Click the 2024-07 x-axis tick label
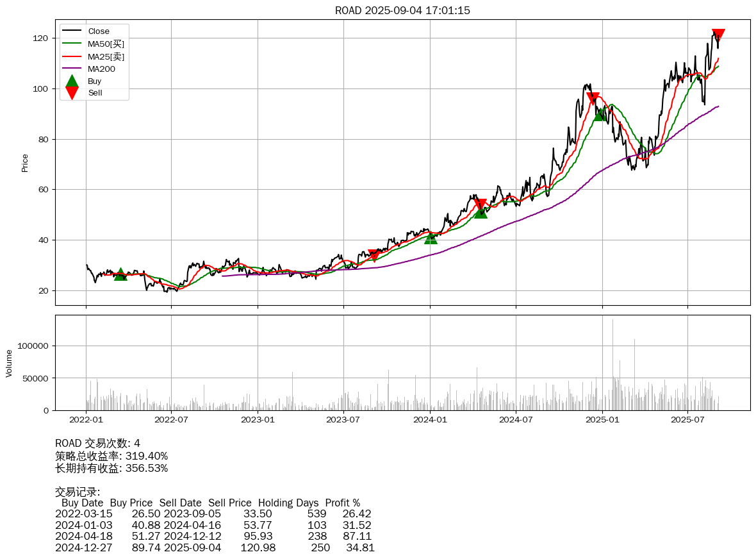The width and height of the screenshot is (756, 559). [516, 420]
